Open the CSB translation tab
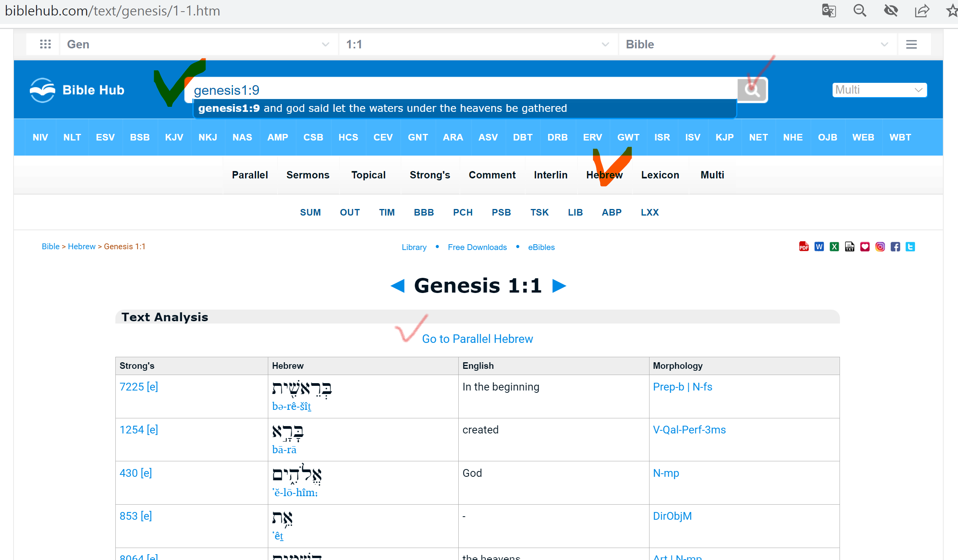This screenshot has height=560, width=958. point(313,137)
